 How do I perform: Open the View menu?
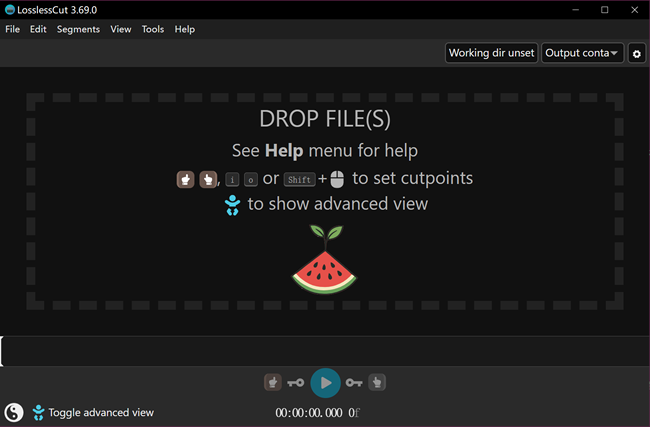121,29
